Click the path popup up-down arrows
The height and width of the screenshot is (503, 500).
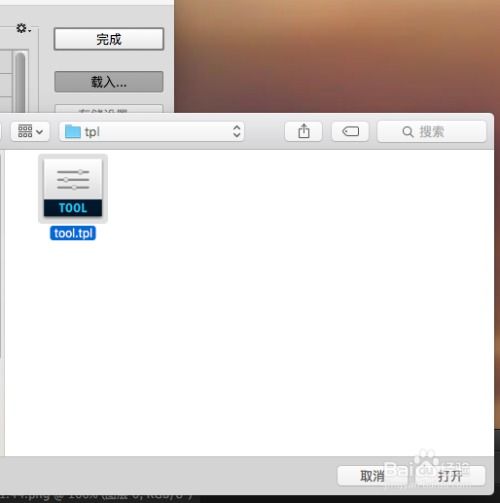coord(236,132)
